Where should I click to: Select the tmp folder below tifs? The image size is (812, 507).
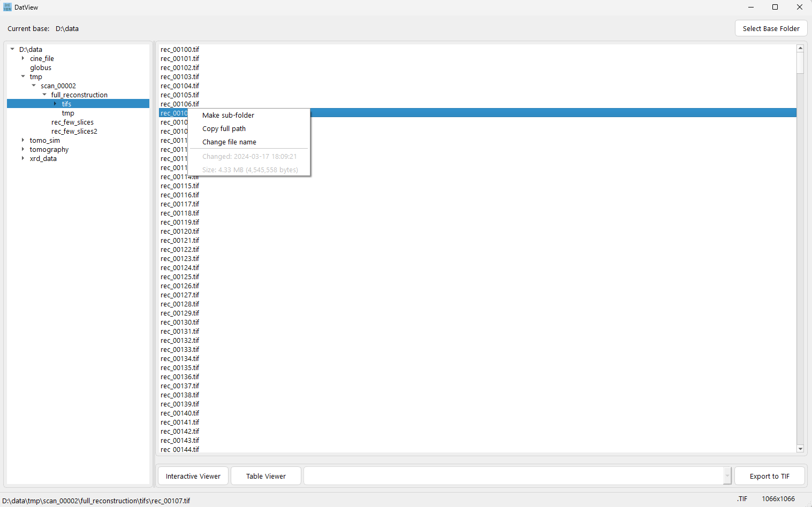68,113
